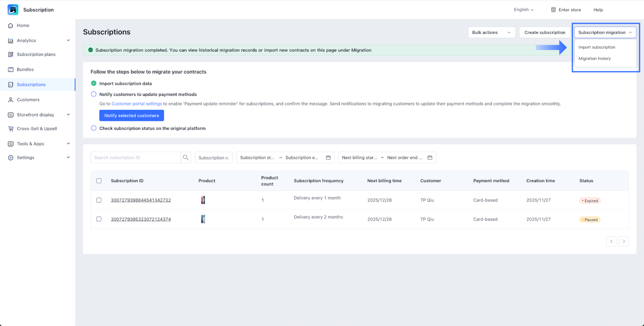The height and width of the screenshot is (326, 644).
Task: Open the Bulk actions dropdown
Action: 491,33
